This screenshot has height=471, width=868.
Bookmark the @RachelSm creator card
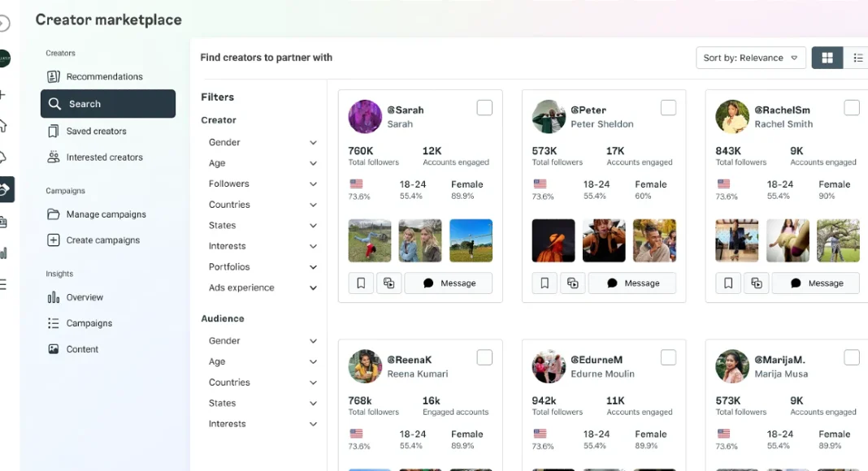click(728, 283)
